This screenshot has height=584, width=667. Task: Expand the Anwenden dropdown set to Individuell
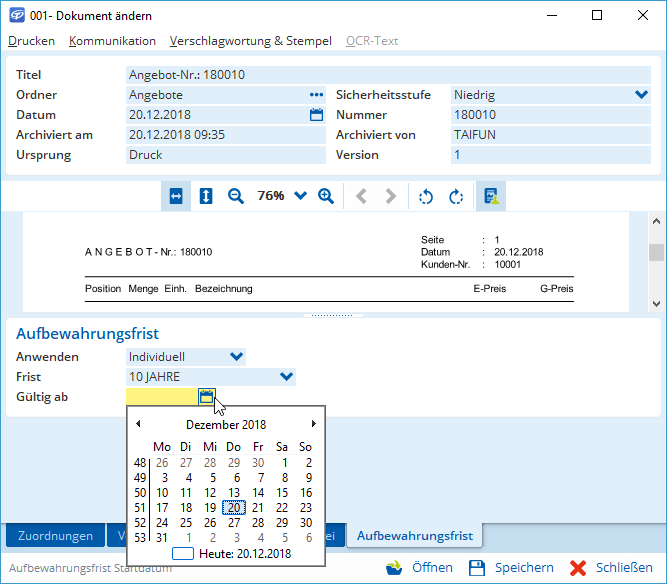coord(236,357)
